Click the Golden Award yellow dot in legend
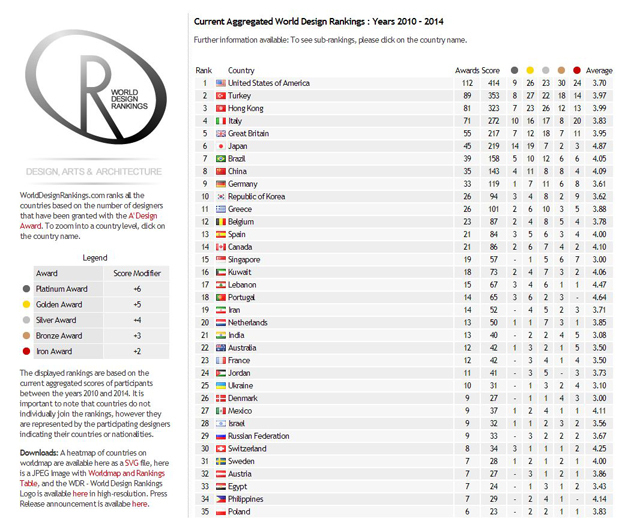640x518 pixels. (27, 305)
